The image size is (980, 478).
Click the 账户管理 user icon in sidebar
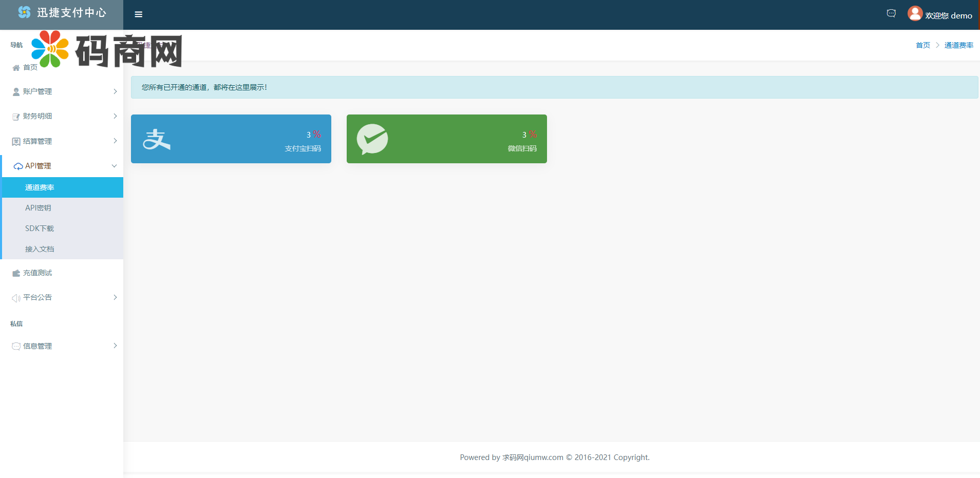click(16, 92)
